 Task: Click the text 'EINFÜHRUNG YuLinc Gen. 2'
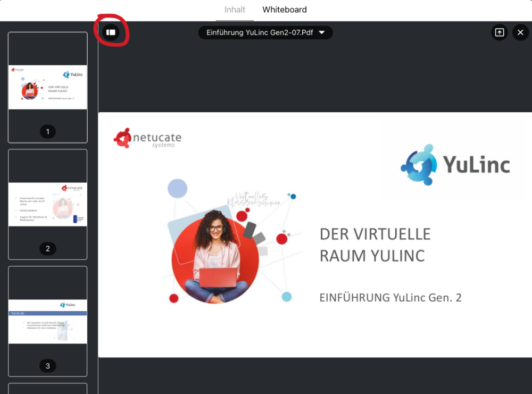(x=390, y=298)
